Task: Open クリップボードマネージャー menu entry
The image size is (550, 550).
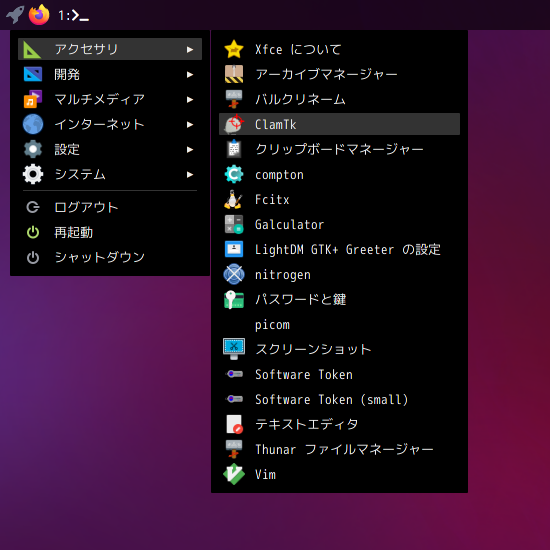Action: 339,149
